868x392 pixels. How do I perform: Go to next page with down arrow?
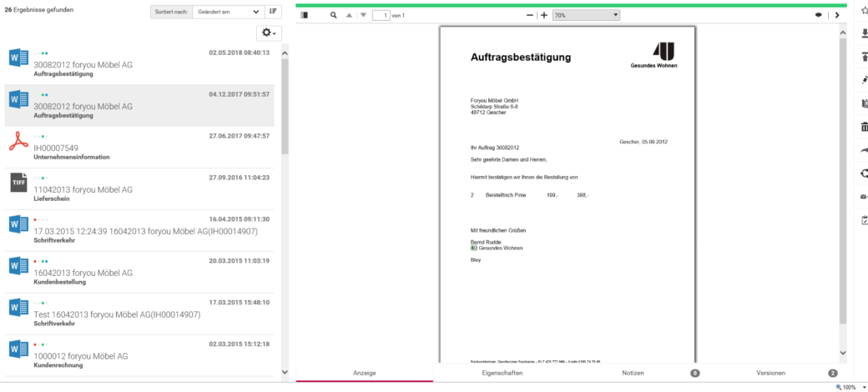[x=363, y=16]
